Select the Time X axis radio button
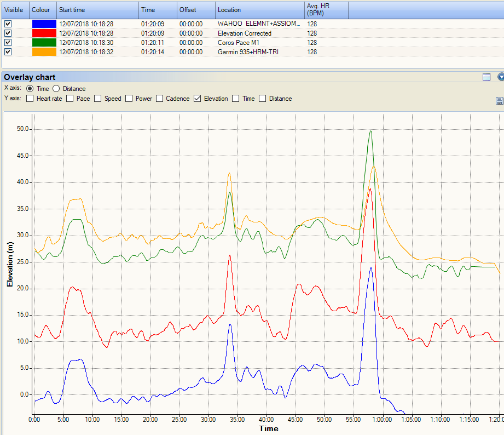The height and width of the screenshot is (435, 504). (30, 89)
